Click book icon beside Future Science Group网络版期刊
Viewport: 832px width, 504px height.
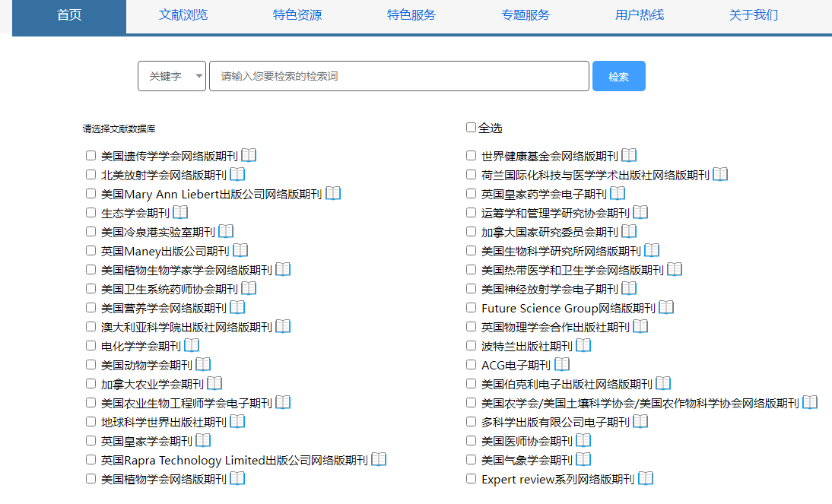(x=666, y=307)
